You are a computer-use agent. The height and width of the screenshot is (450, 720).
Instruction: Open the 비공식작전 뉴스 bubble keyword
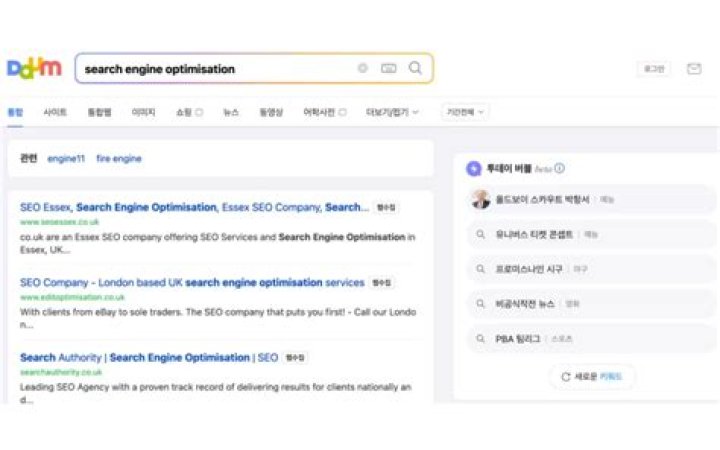(x=525, y=304)
